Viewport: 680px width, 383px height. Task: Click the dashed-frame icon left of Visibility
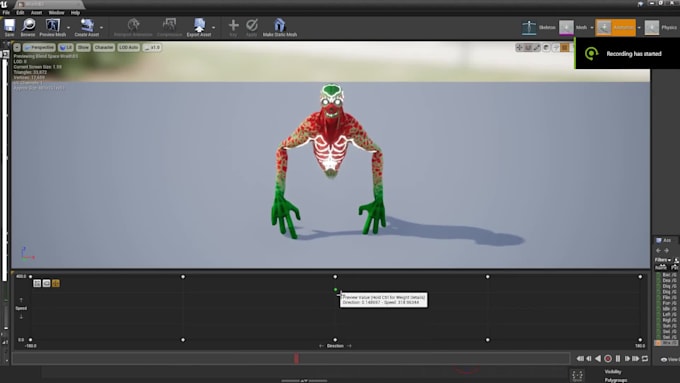click(x=577, y=375)
